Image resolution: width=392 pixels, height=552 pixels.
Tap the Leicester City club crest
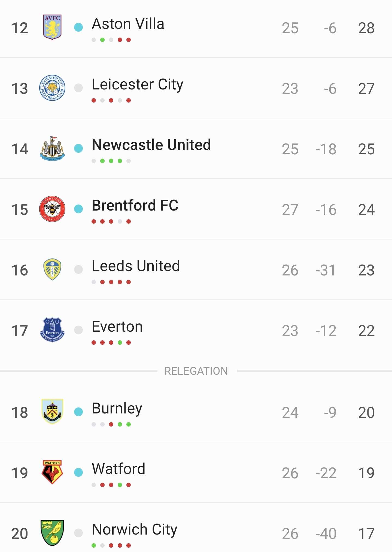[52, 88]
